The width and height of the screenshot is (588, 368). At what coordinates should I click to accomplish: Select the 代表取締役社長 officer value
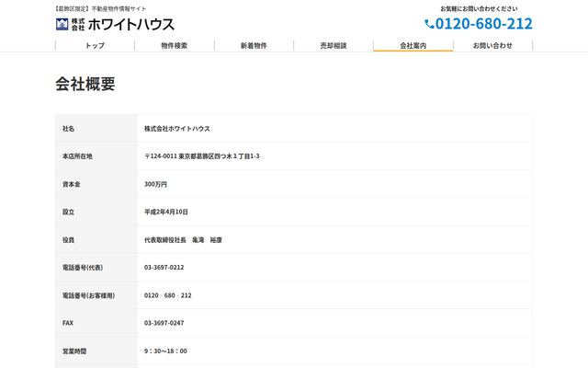click(x=183, y=239)
